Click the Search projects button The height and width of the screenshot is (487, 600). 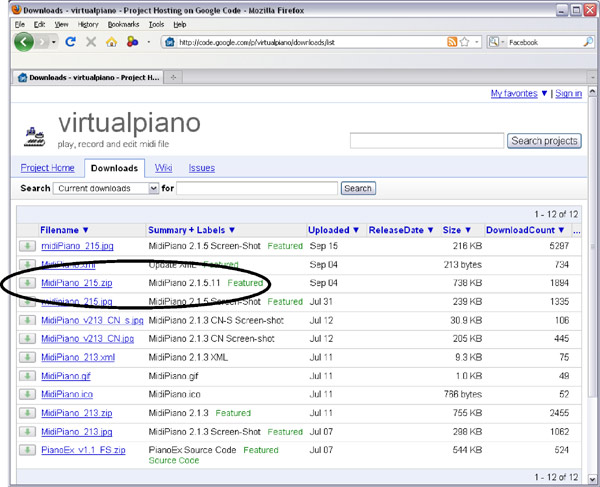coord(544,141)
